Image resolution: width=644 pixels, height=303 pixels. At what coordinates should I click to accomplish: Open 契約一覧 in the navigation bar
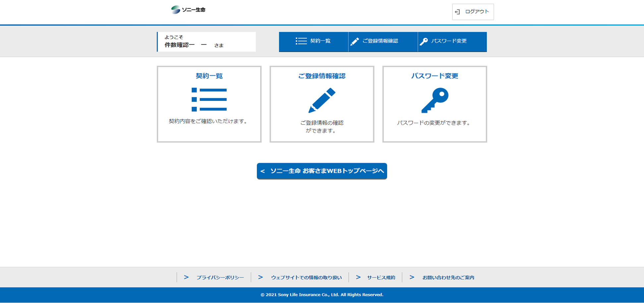pos(314,42)
